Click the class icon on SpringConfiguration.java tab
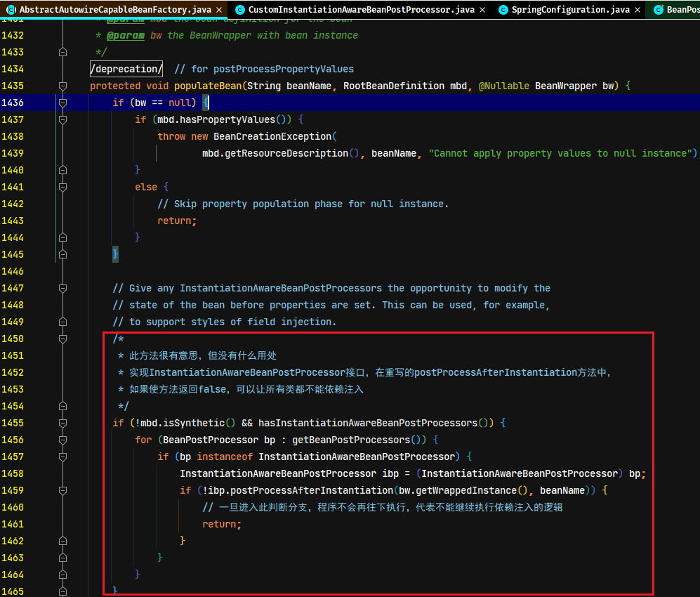This screenshot has height=597, width=700. [x=503, y=10]
